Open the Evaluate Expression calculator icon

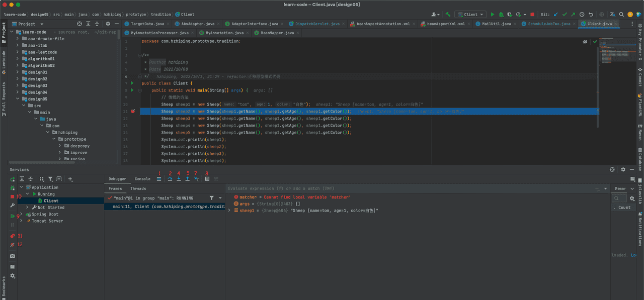207,179
